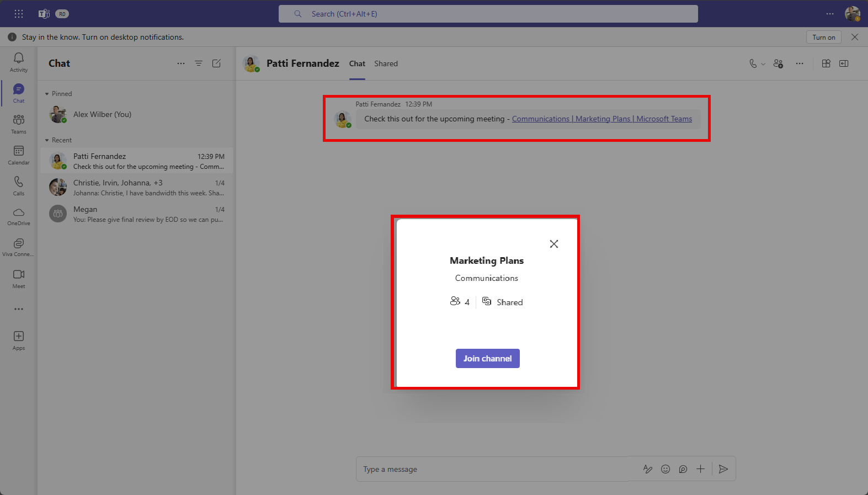
Task: Close the Marketing Plans dialog
Action: (554, 244)
